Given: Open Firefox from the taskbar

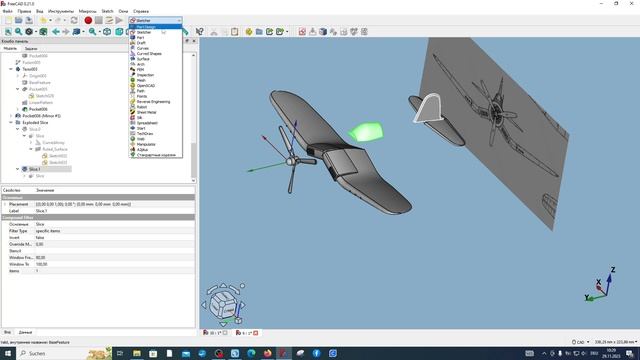Looking at the screenshot, I should (x=267, y=353).
